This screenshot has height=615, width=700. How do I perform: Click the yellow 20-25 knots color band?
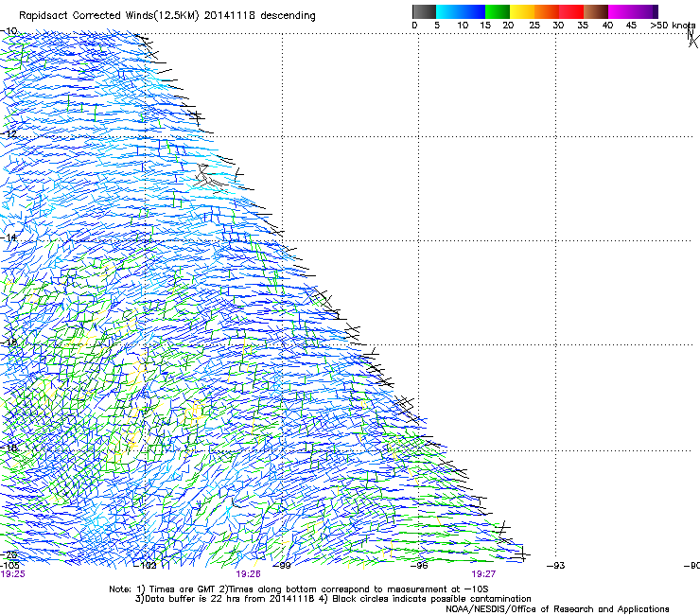coord(522,11)
